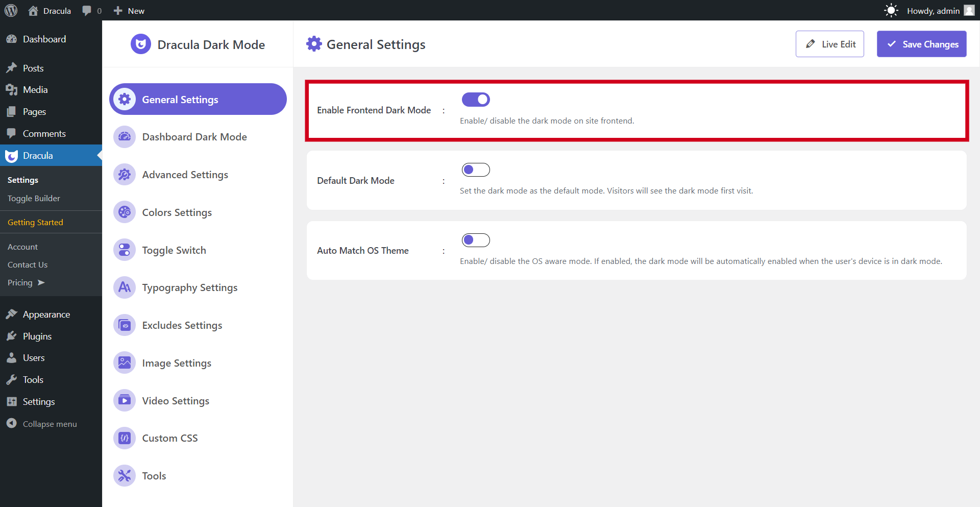
Task: Click the Dracula Dark Mode logo icon
Action: pyautogui.click(x=141, y=44)
